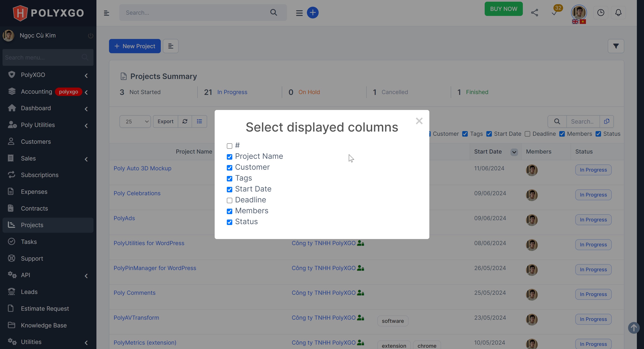Click the copy icon next to table search

pos(607,122)
